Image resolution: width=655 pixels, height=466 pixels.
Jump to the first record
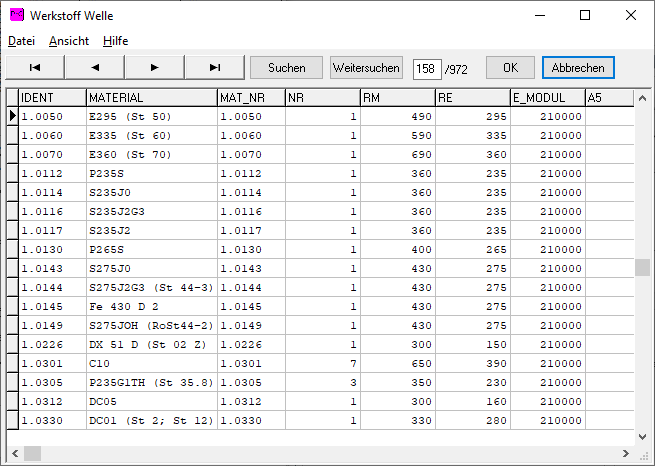click(x=35, y=67)
